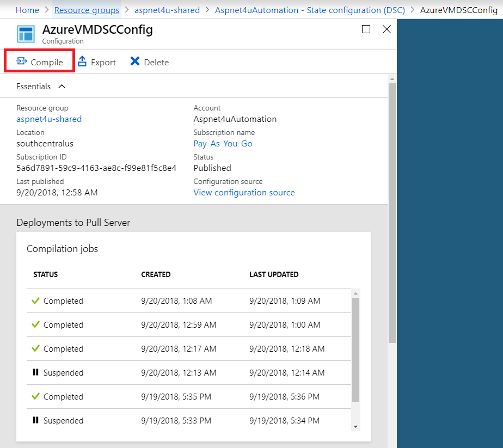
Task: Click the Compile button label
Action: pyautogui.click(x=47, y=62)
